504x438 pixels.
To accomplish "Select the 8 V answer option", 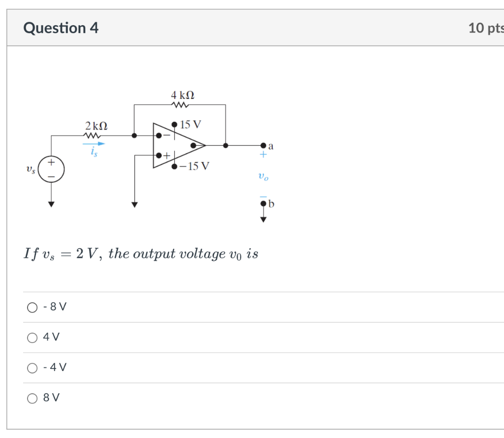I will pyautogui.click(x=32, y=398).
